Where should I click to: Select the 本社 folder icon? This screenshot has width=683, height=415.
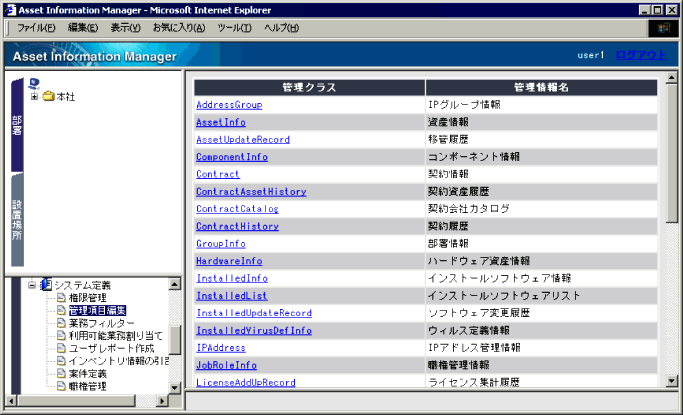[x=48, y=96]
